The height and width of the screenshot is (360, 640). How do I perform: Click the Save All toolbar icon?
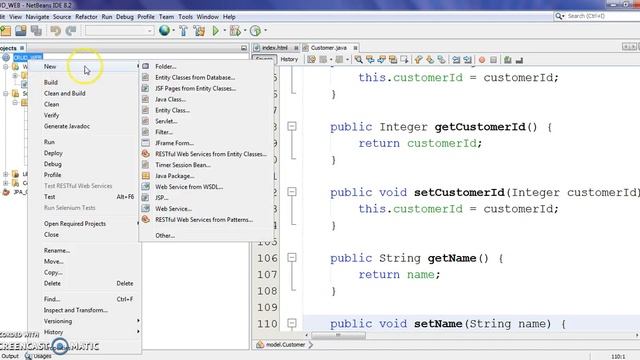(36, 31)
